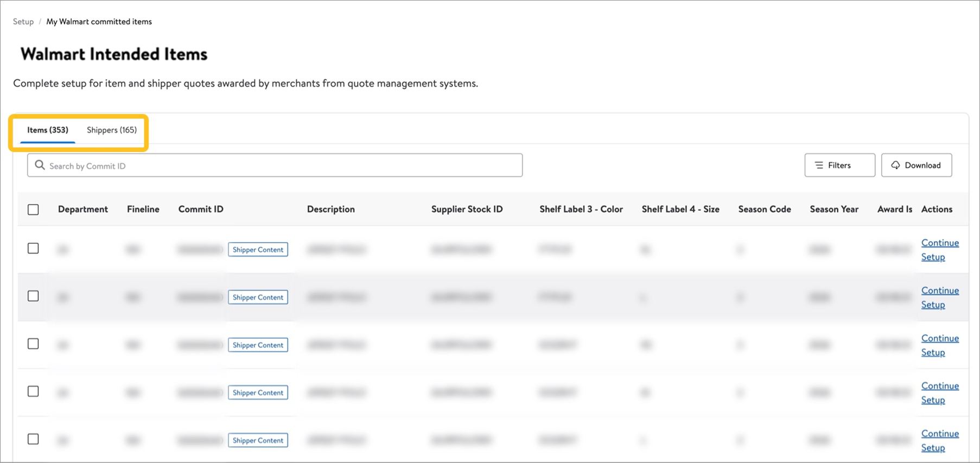Click the Department column header
This screenshot has width=980, height=463.
tap(83, 210)
